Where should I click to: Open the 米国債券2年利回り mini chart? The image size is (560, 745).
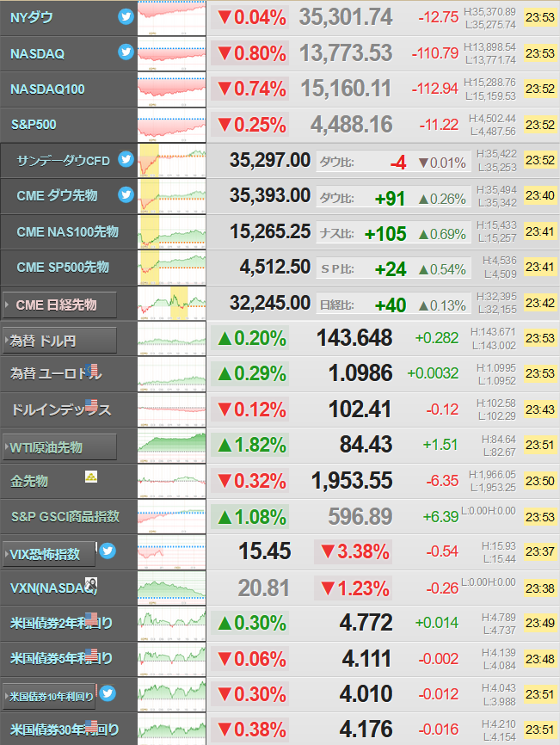pos(172,624)
